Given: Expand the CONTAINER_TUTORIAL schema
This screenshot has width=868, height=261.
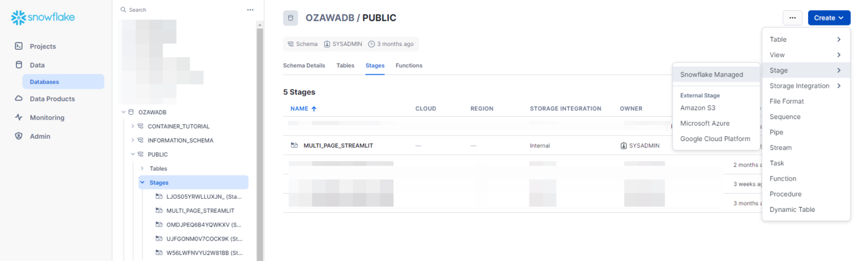Looking at the screenshot, I should pyautogui.click(x=133, y=126).
